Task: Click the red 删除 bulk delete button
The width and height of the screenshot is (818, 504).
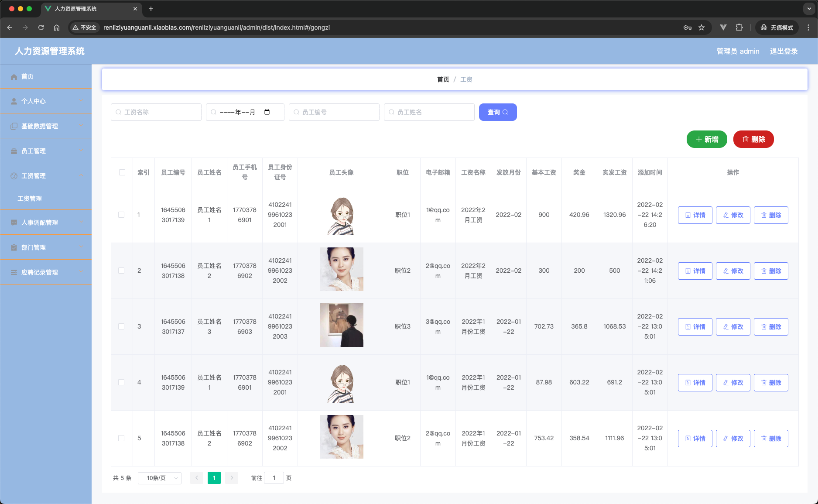Action: pos(753,139)
